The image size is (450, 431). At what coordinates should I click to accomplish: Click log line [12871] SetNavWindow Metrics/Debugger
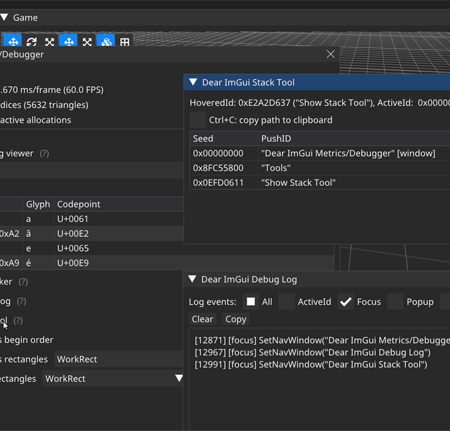click(322, 340)
